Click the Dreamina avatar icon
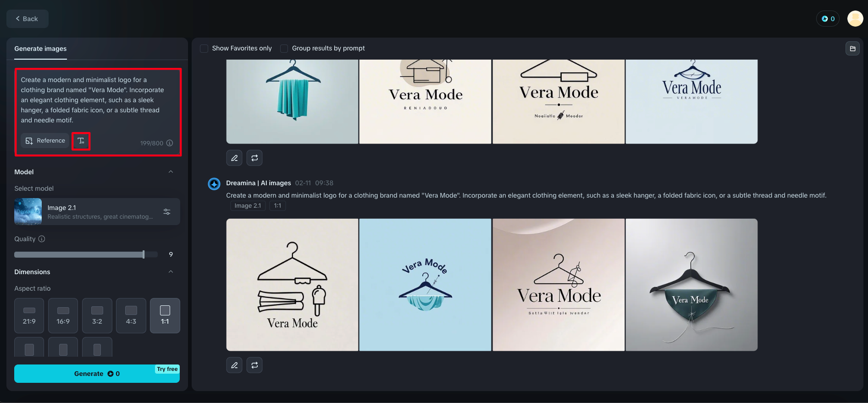Screen dimensions: 868x403 (214, 184)
